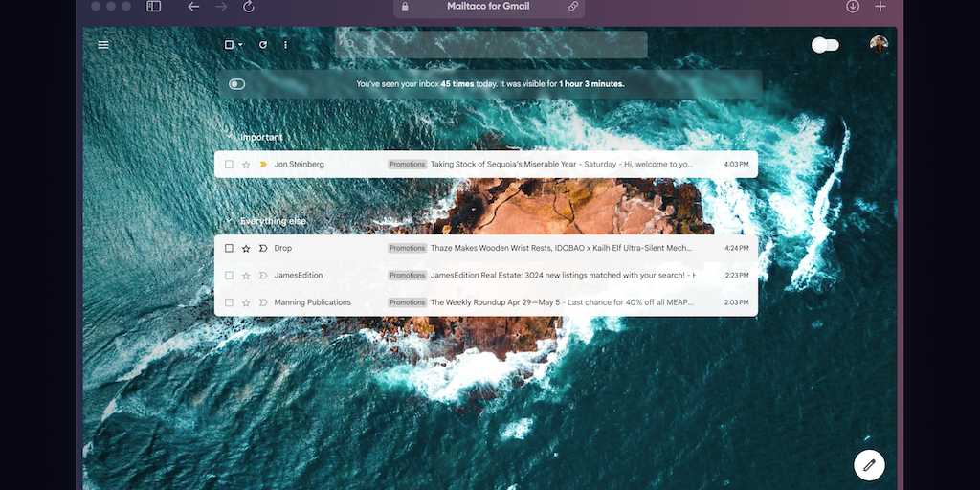This screenshot has height=490, width=980.
Task: Toggle the inbox stats banner switch
Action: (237, 84)
